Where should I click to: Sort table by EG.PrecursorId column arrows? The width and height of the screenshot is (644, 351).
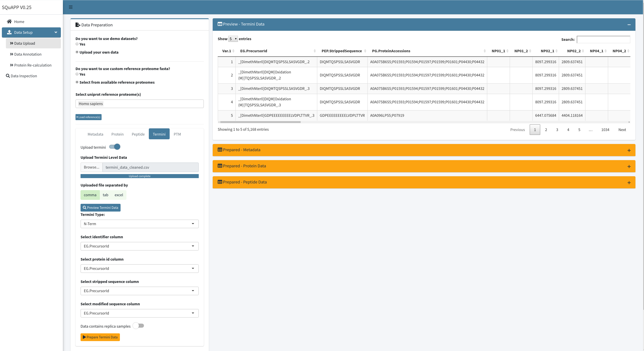(314, 51)
